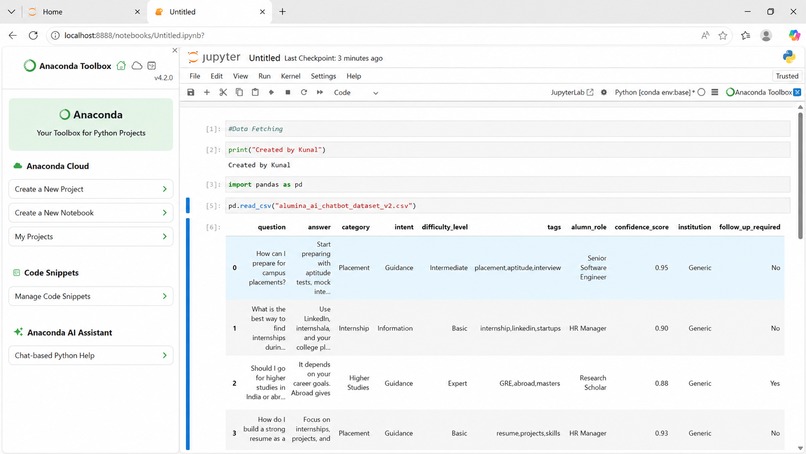Click the Anaconda Toolbox home icon

121,66
